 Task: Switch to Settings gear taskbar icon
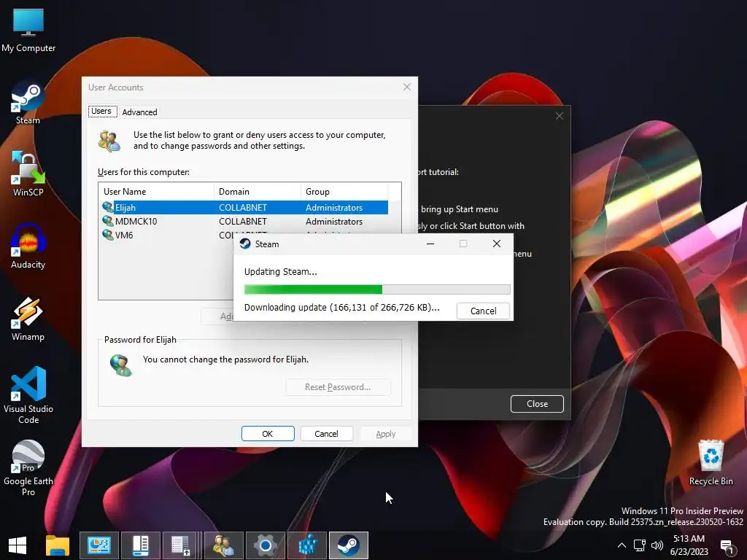click(x=266, y=545)
